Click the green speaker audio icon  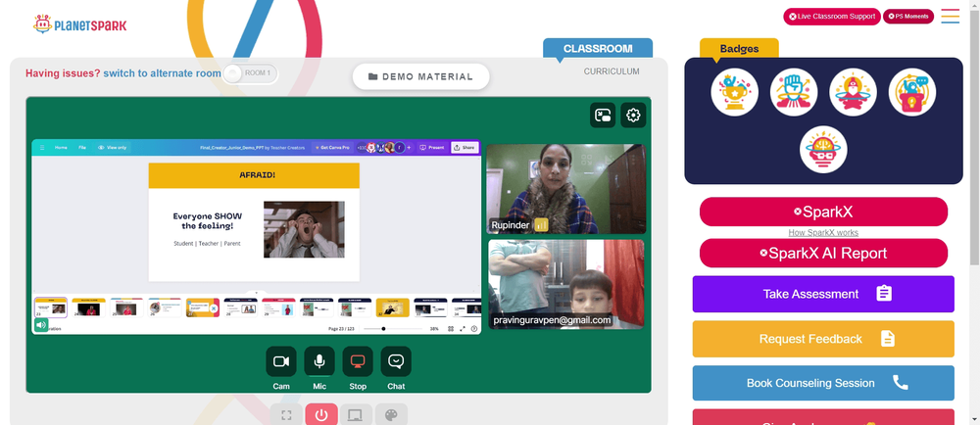pyautogui.click(x=40, y=324)
